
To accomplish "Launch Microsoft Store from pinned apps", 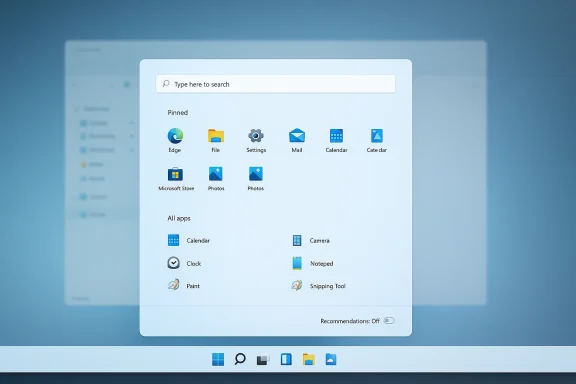I will click(x=176, y=179).
